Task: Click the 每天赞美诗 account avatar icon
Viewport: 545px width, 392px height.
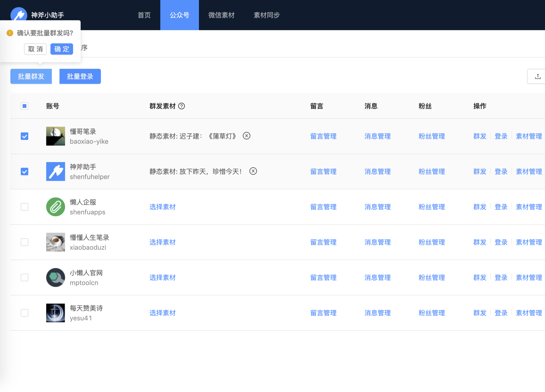Action: tap(55, 313)
